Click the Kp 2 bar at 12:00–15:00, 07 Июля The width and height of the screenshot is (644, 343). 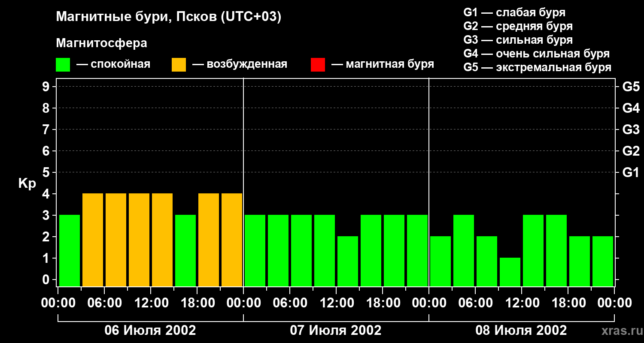pyautogui.click(x=348, y=261)
